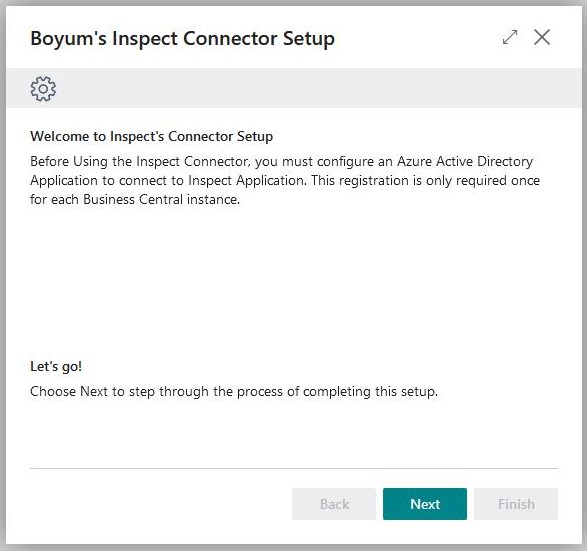587x551 pixels.
Task: Click the word 'configure' in the description
Action: pos(345,162)
